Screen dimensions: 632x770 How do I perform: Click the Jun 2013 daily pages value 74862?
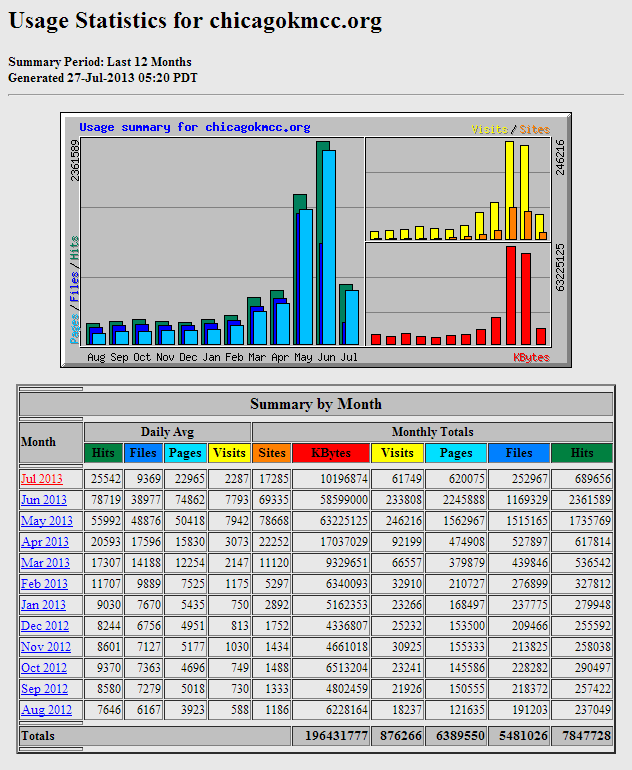pyautogui.click(x=190, y=500)
